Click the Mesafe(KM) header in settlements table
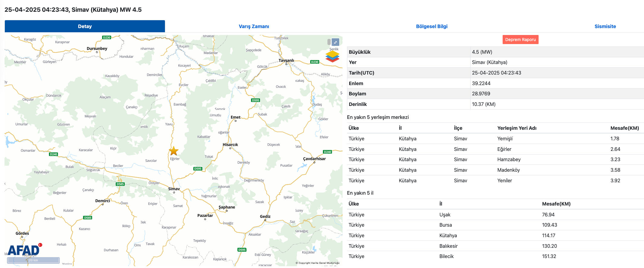This screenshot has width=644, height=268. (624, 128)
